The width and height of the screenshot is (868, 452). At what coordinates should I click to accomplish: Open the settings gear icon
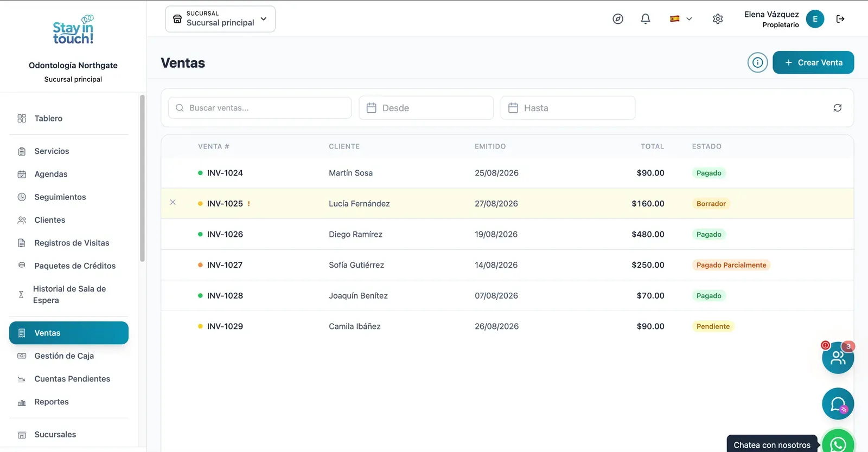coord(718,19)
